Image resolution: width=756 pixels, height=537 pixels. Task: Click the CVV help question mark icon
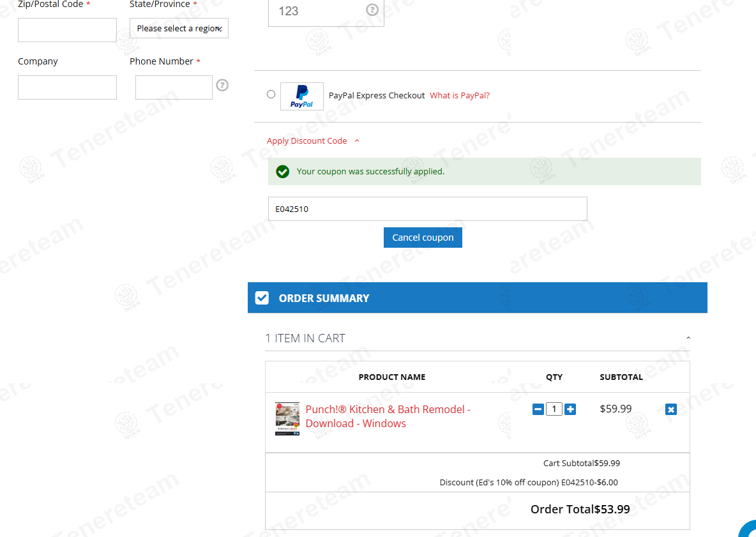372,10
